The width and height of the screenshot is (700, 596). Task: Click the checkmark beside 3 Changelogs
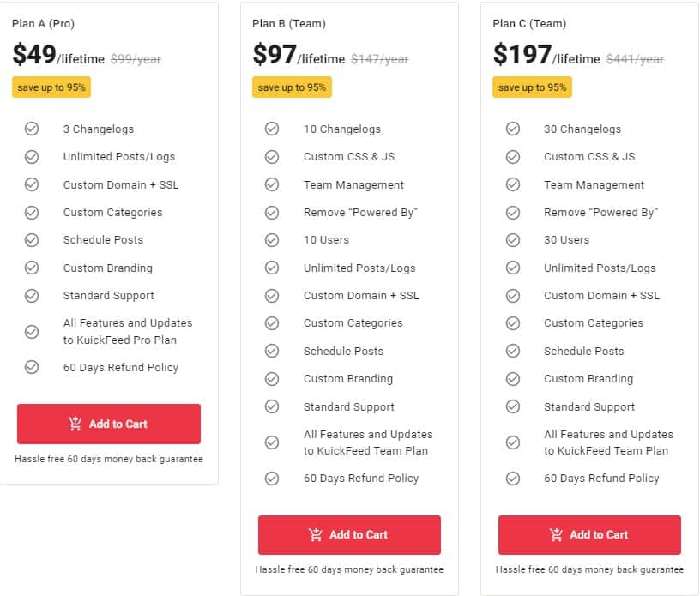point(32,129)
